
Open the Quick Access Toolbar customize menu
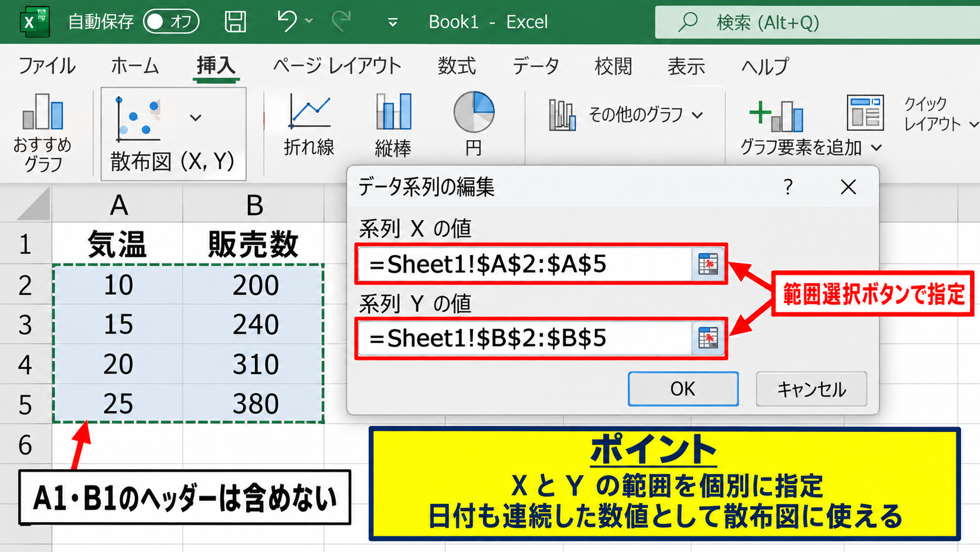393,22
